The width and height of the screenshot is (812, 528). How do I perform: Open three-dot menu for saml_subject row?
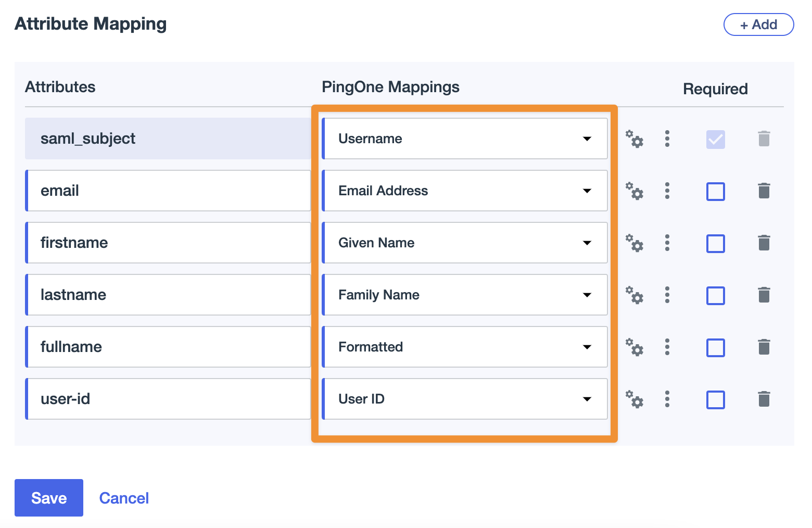click(x=667, y=139)
